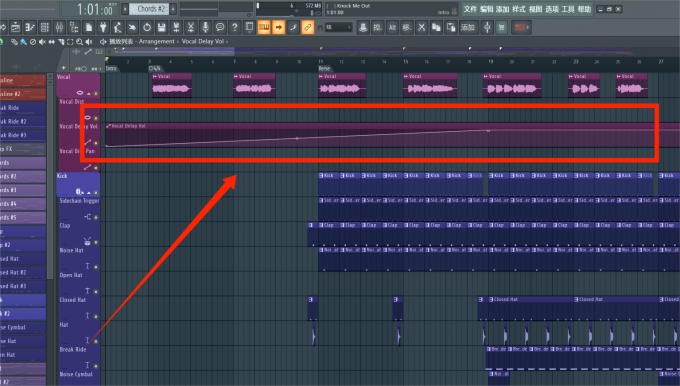Screen dimensions: 680x386
Task: Open help with the question mark icon
Action: tap(235, 27)
